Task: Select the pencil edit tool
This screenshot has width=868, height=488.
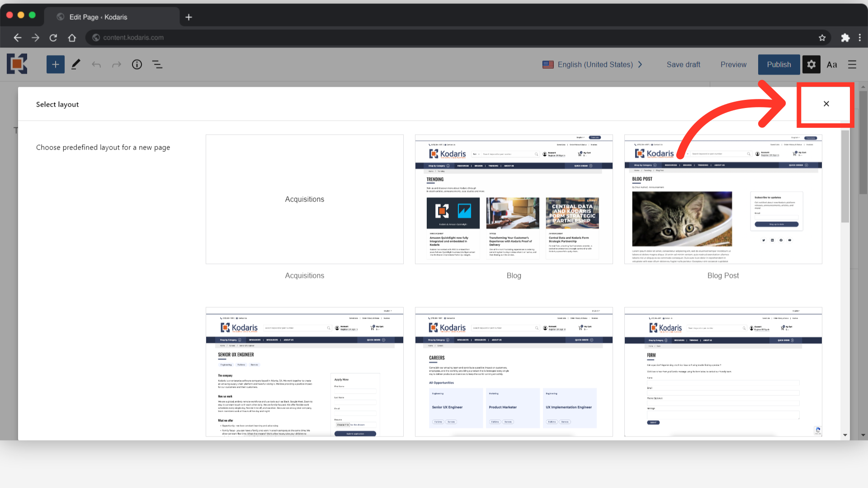Action: tap(76, 65)
